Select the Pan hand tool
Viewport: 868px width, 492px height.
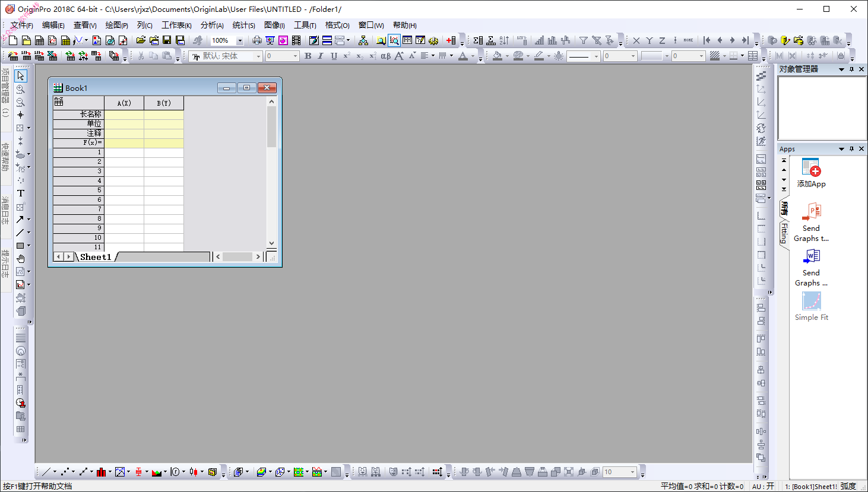point(21,259)
